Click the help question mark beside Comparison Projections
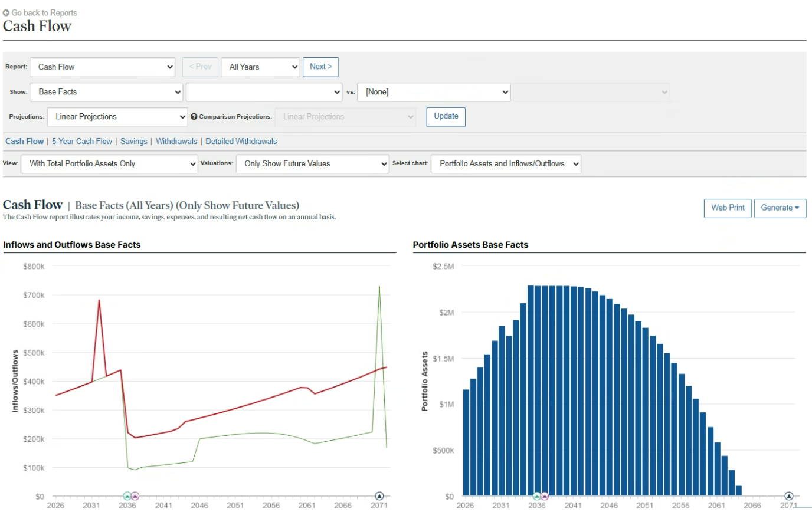The width and height of the screenshot is (812, 512). [x=194, y=117]
